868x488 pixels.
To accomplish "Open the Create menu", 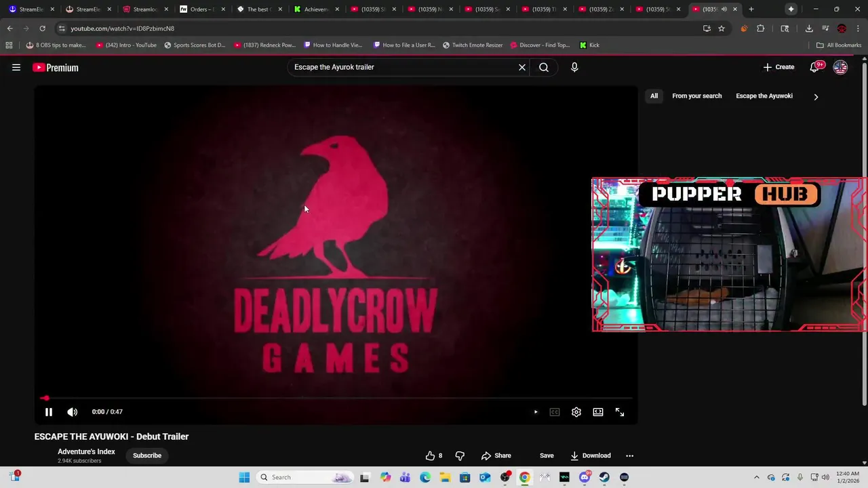I will [x=778, y=67].
